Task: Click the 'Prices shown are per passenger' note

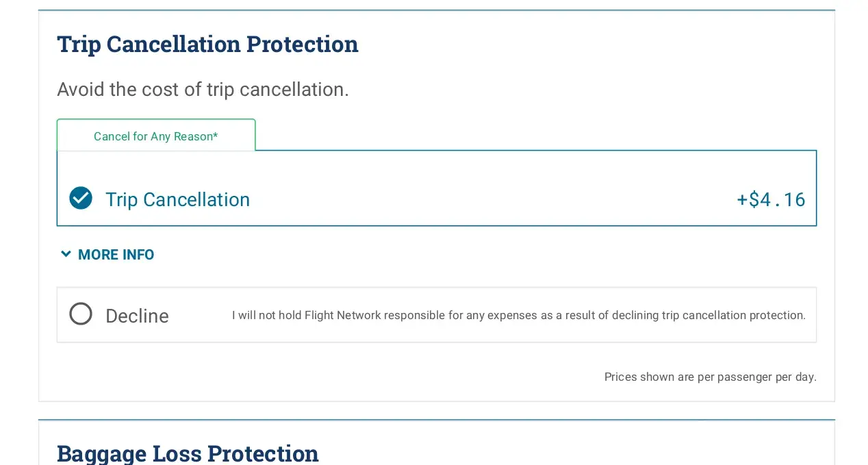Action: coord(710,377)
